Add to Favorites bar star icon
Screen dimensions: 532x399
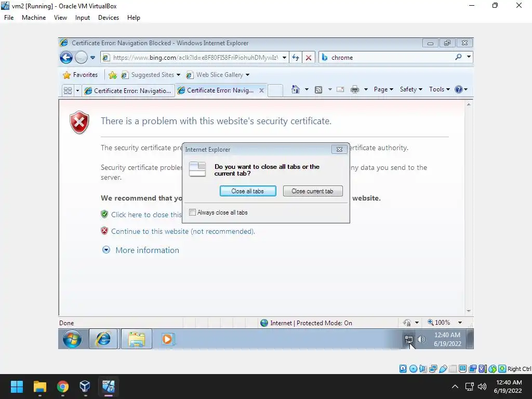[x=112, y=75]
